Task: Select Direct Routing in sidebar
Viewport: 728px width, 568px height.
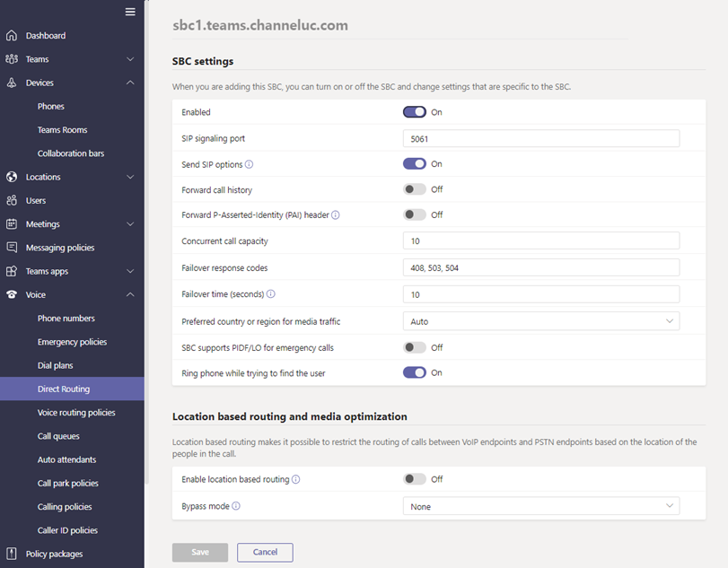Action: click(72, 389)
